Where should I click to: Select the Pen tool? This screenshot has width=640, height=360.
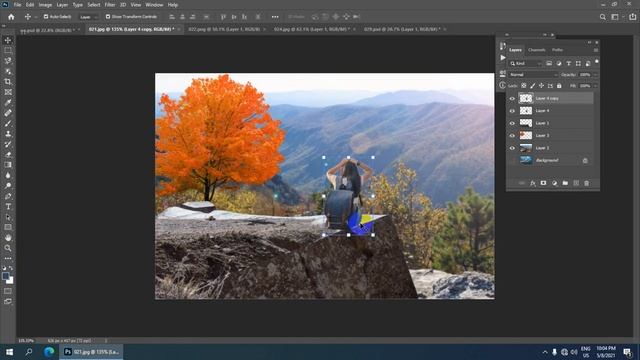click(8, 196)
